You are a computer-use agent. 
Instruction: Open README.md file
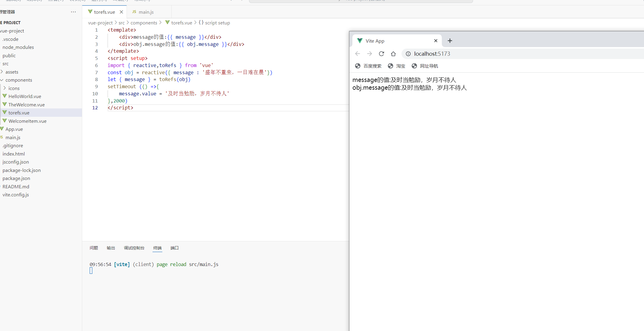tap(16, 187)
